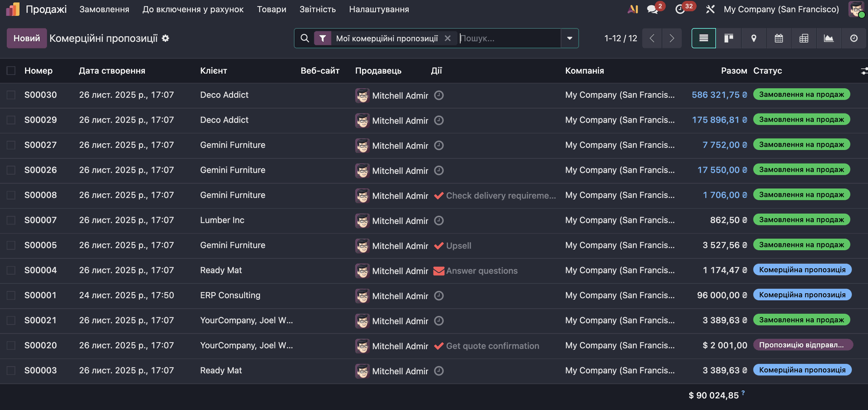
Task: Open My Company (San Francisco) company switcher
Action: coord(781,10)
